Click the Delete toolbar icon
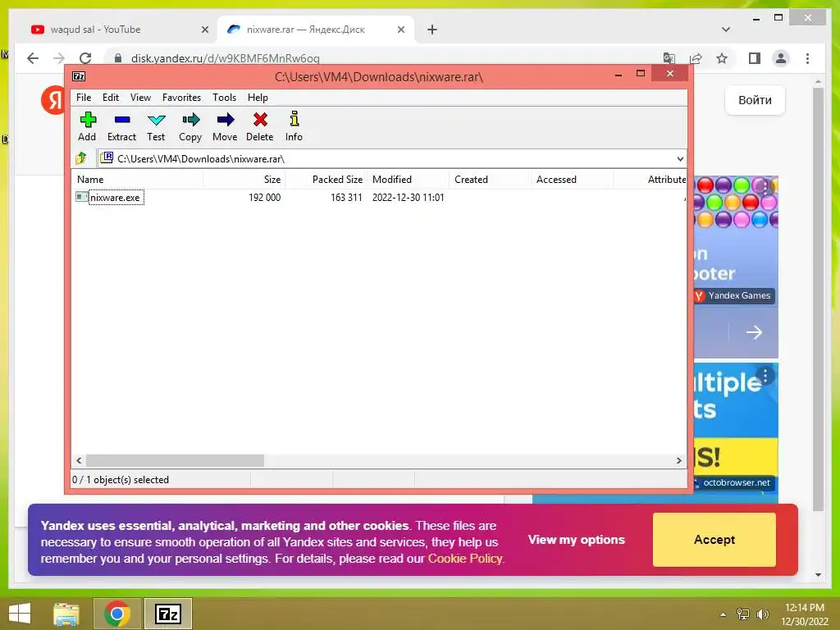The image size is (840, 630). [260, 120]
